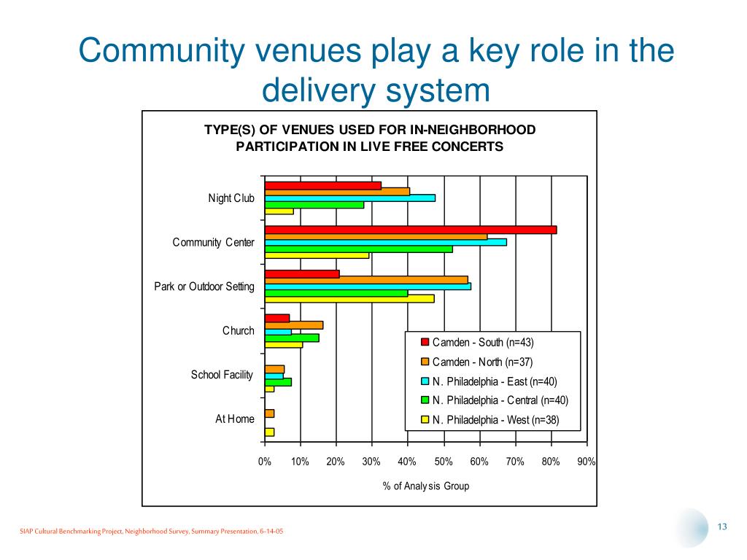The width and height of the screenshot is (747, 560).
Task: Click the green Church bar
Action: [x=292, y=338]
